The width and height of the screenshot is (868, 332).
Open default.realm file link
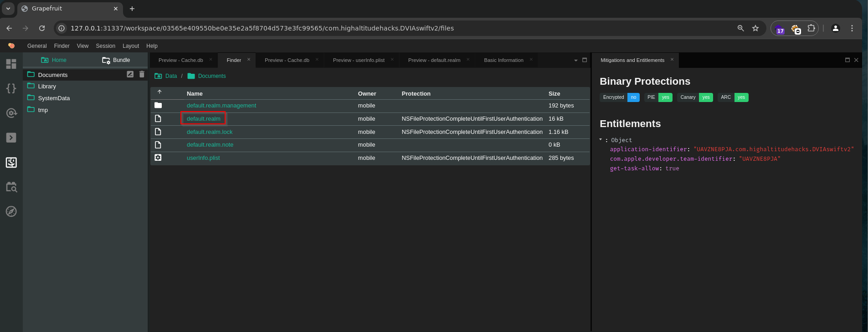[x=204, y=119]
